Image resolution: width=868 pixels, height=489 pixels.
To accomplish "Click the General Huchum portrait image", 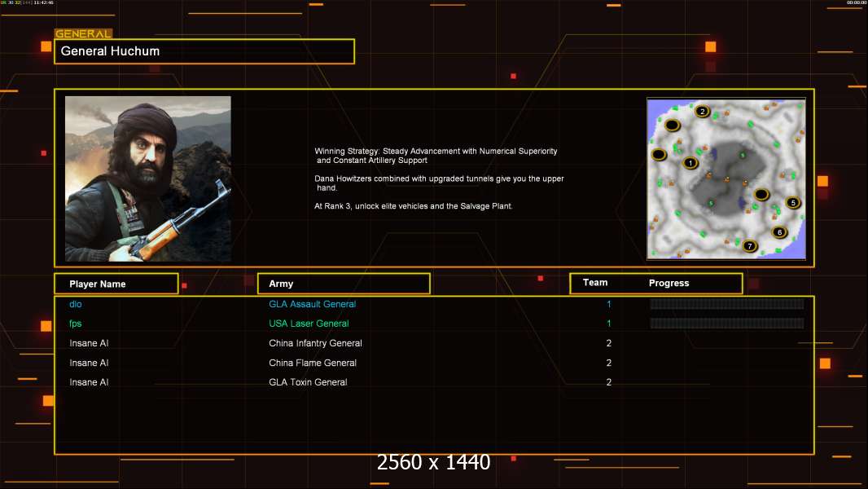I will coord(148,178).
